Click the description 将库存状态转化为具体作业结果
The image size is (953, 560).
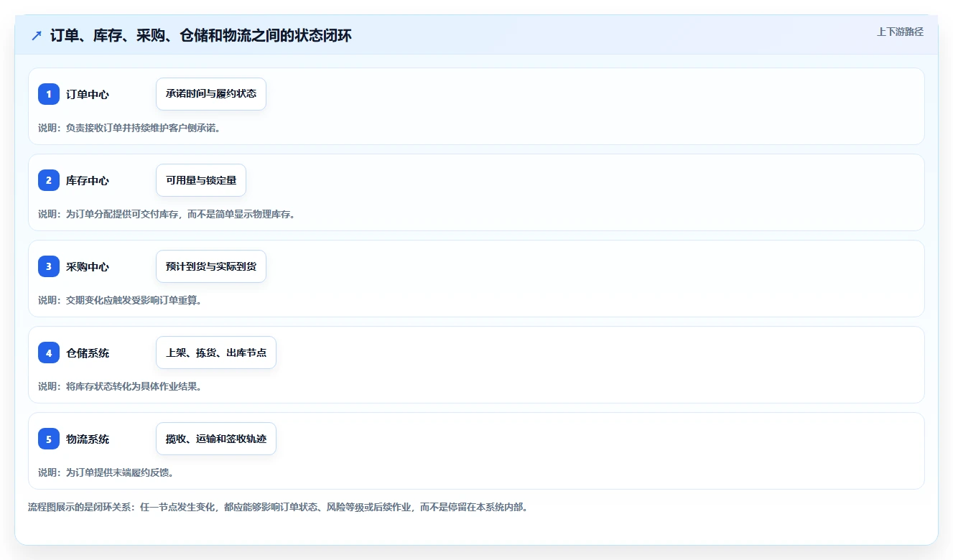tap(120, 386)
